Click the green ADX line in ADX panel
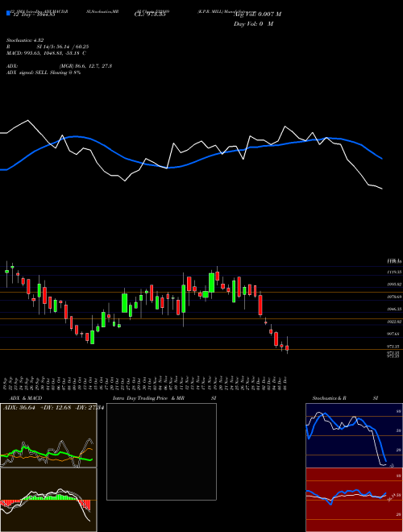The image size is (403, 532). 46,455
